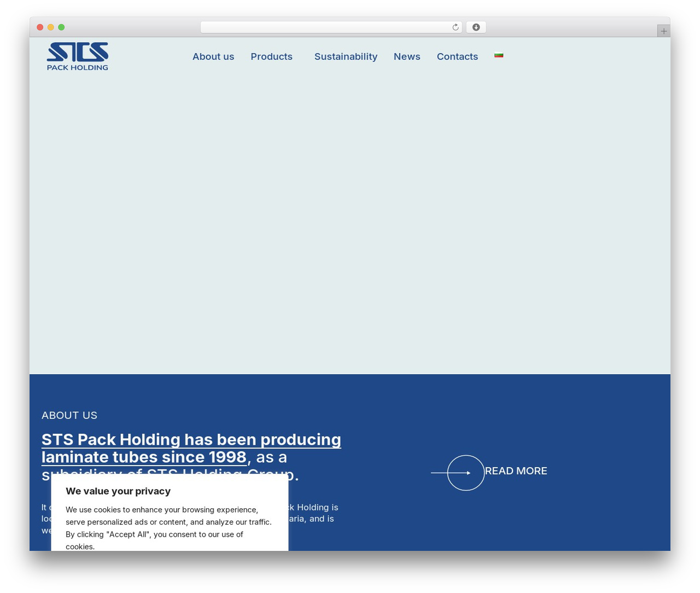Navigate to the Contacts page
Viewport: 700px width, 593px height.
457,56
